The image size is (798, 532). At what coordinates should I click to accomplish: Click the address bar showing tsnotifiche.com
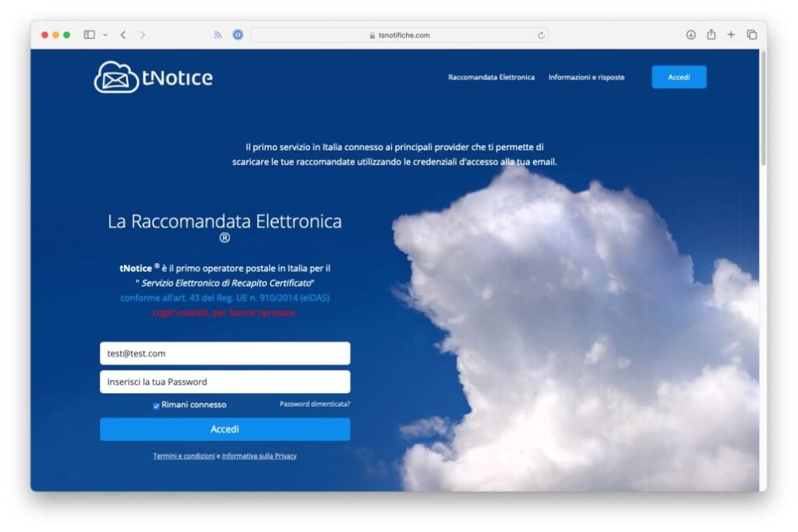click(399, 35)
